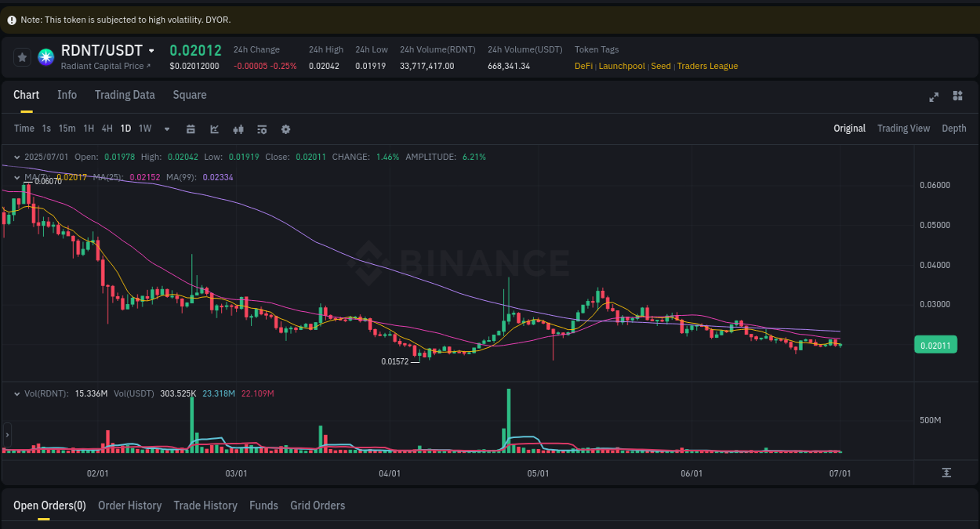Collapse the moving averages indicator row

coord(17,177)
